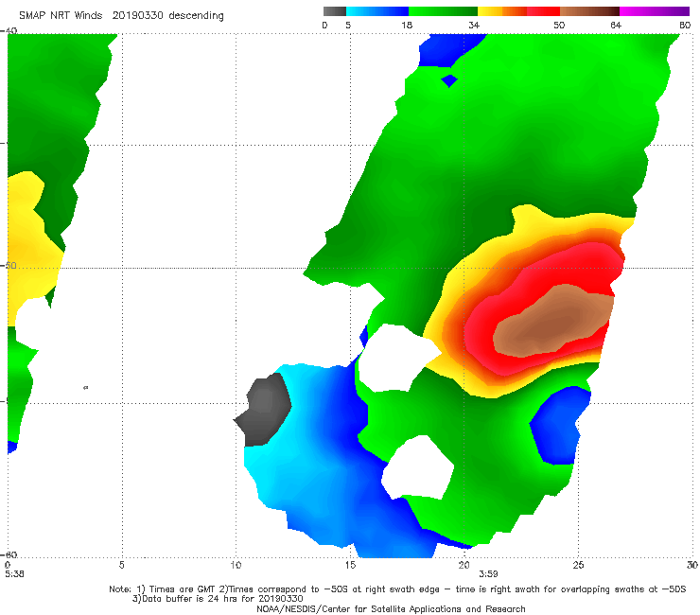Image resolution: width=700 pixels, height=615 pixels.
Task: Click the color bar label '34'
Action: (x=474, y=26)
